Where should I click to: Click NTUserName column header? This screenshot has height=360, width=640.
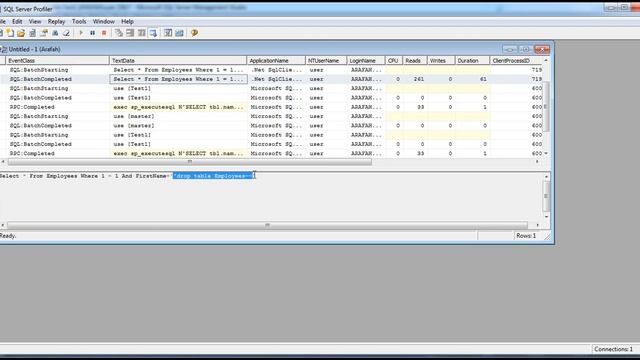click(326, 60)
